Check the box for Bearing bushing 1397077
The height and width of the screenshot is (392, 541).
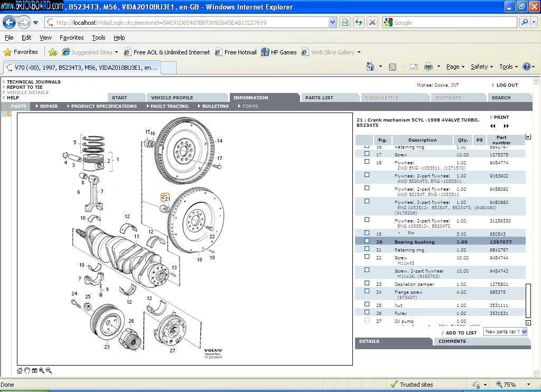click(367, 241)
